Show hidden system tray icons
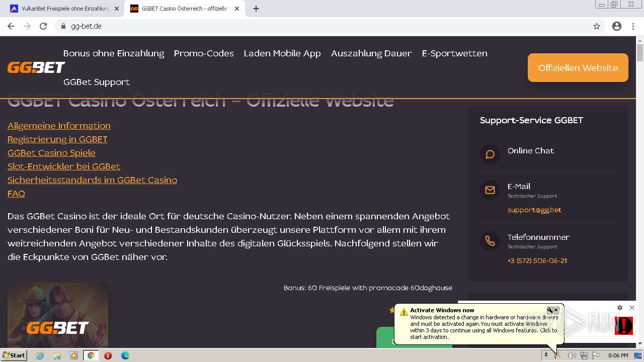 pyautogui.click(x=546, y=355)
